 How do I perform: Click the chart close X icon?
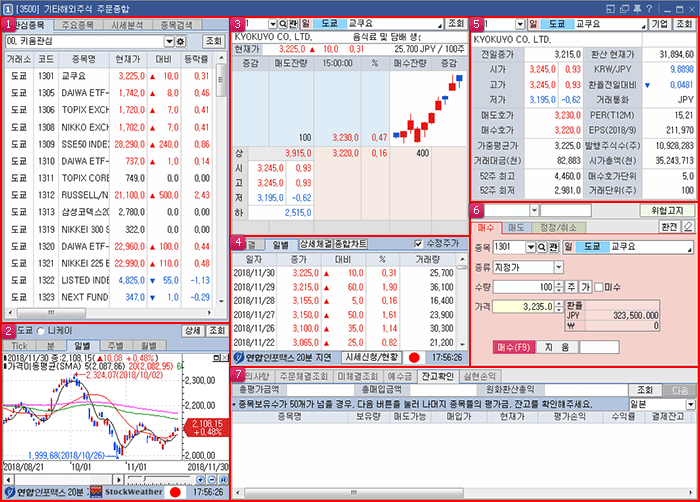point(225,358)
